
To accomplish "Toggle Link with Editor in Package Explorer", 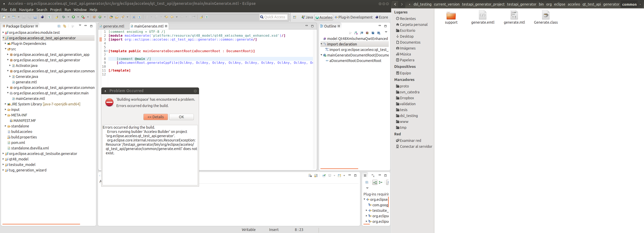I will click(x=65, y=26).
